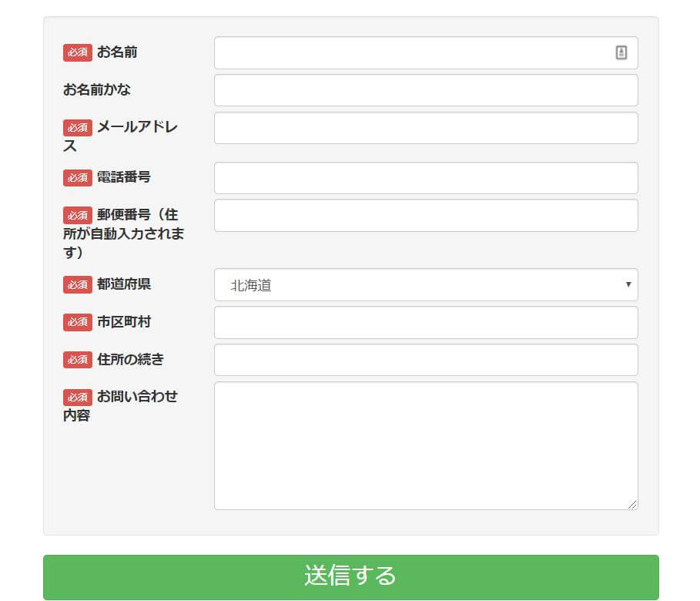Click the 必須 badge next to 郵便番号
This screenshot has width=700, height=601.
click(x=78, y=215)
